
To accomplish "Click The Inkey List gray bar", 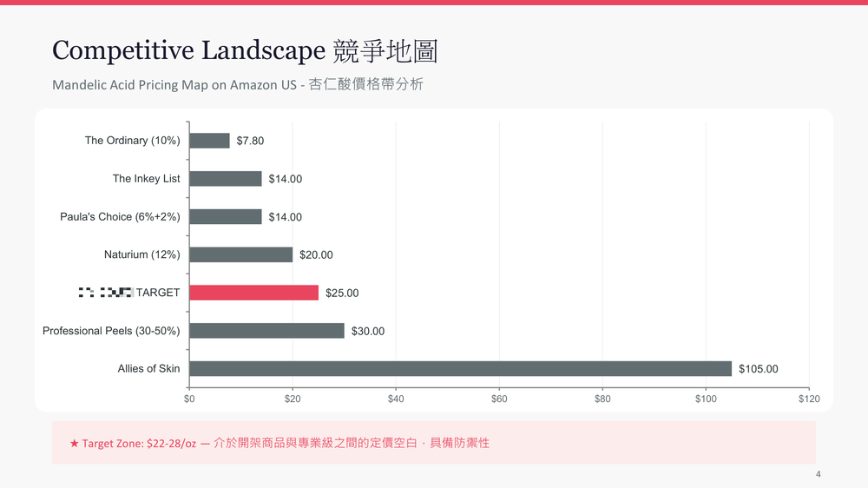I will click(x=226, y=178).
